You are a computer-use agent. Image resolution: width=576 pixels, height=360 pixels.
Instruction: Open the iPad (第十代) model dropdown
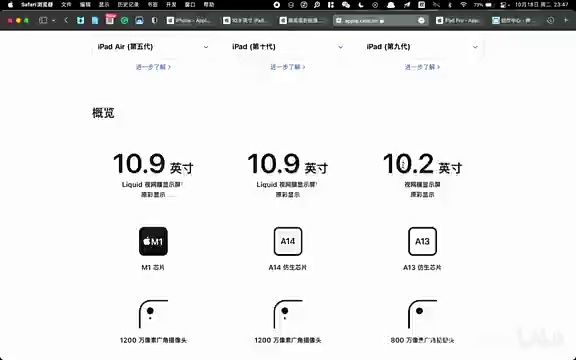click(287, 47)
